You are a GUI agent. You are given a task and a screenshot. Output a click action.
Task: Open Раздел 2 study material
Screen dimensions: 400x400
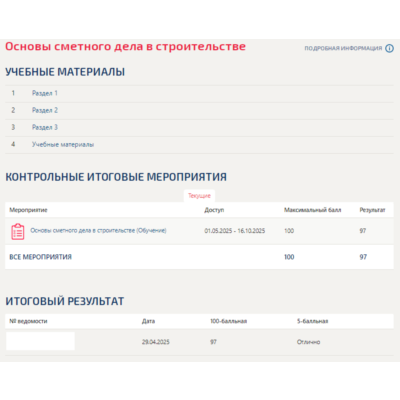point(45,110)
